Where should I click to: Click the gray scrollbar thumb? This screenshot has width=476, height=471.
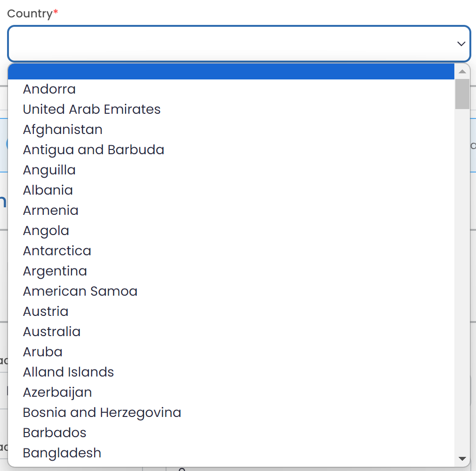pos(462,94)
